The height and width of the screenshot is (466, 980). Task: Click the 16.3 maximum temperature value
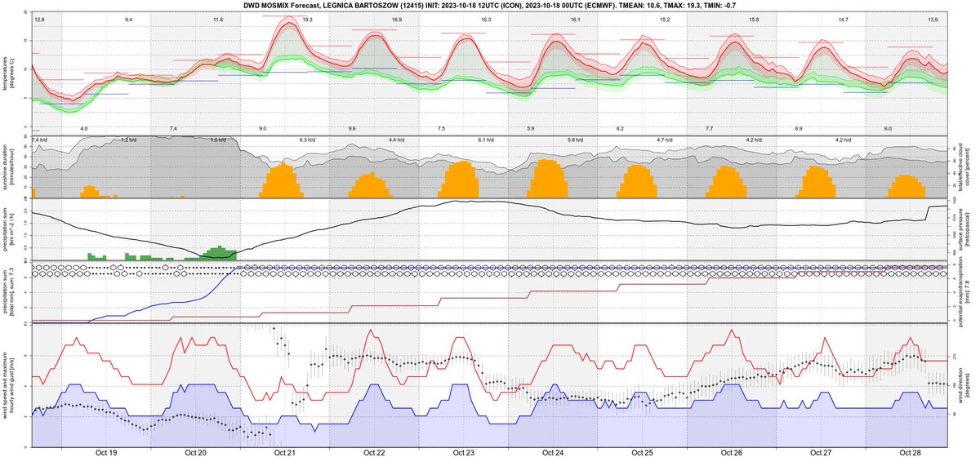[486, 19]
